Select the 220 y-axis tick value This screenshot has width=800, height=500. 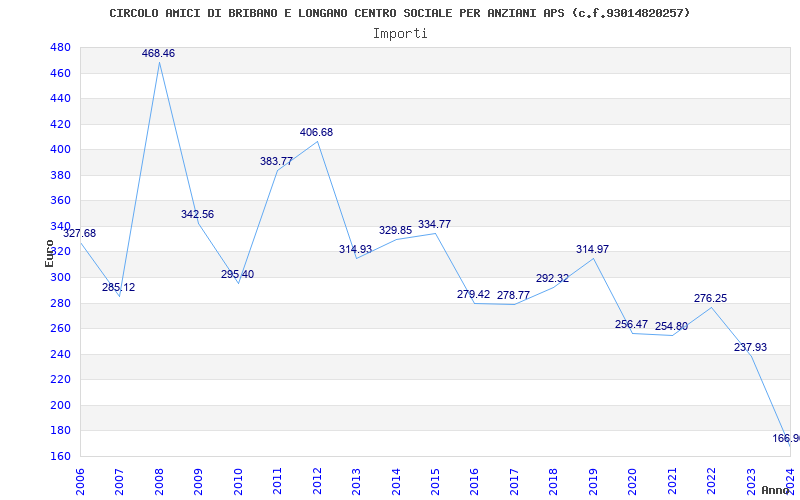(x=60, y=380)
